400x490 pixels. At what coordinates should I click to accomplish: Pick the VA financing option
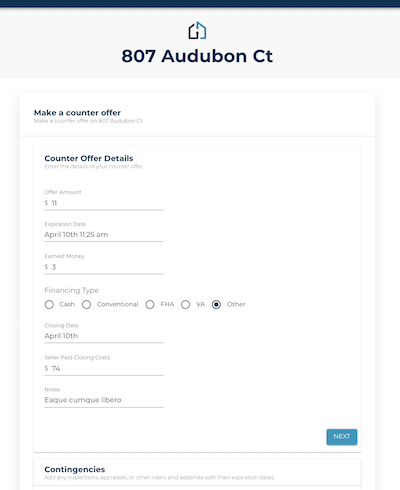tap(185, 305)
